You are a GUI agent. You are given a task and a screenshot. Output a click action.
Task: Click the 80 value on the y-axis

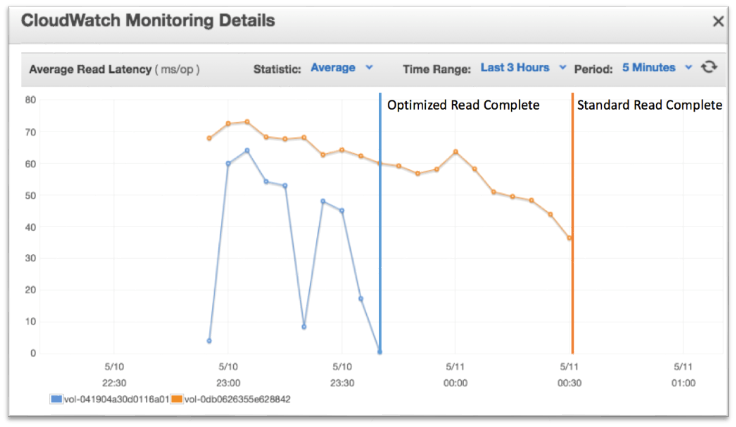31,100
